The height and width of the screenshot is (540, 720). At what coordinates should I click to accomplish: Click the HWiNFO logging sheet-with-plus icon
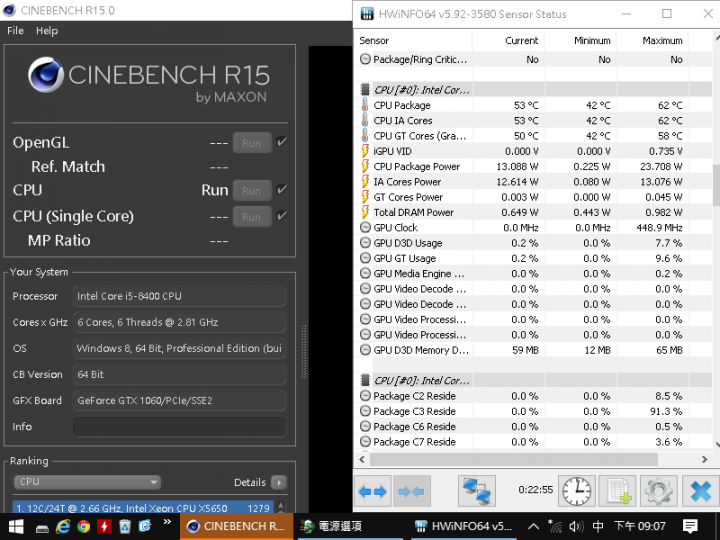coord(618,491)
